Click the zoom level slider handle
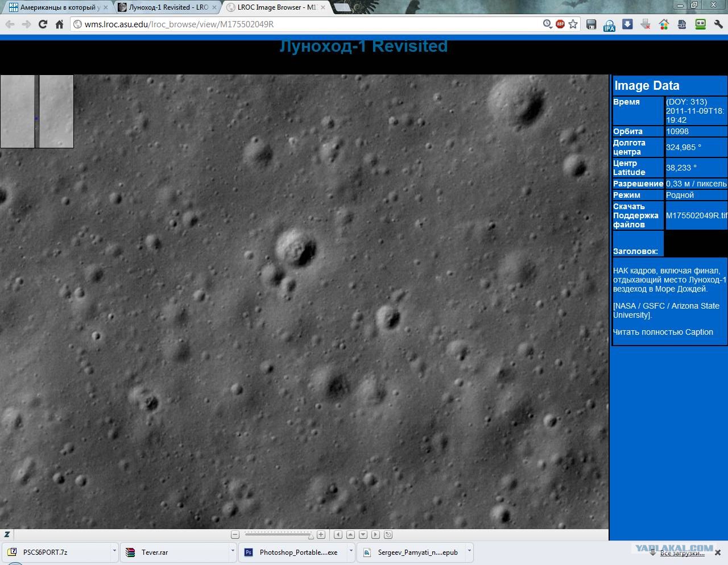 click(x=311, y=535)
